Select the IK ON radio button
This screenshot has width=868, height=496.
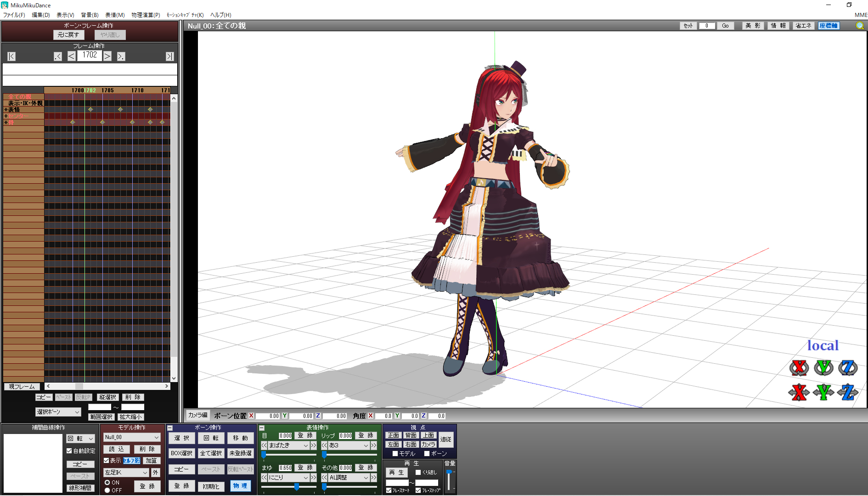click(x=107, y=483)
